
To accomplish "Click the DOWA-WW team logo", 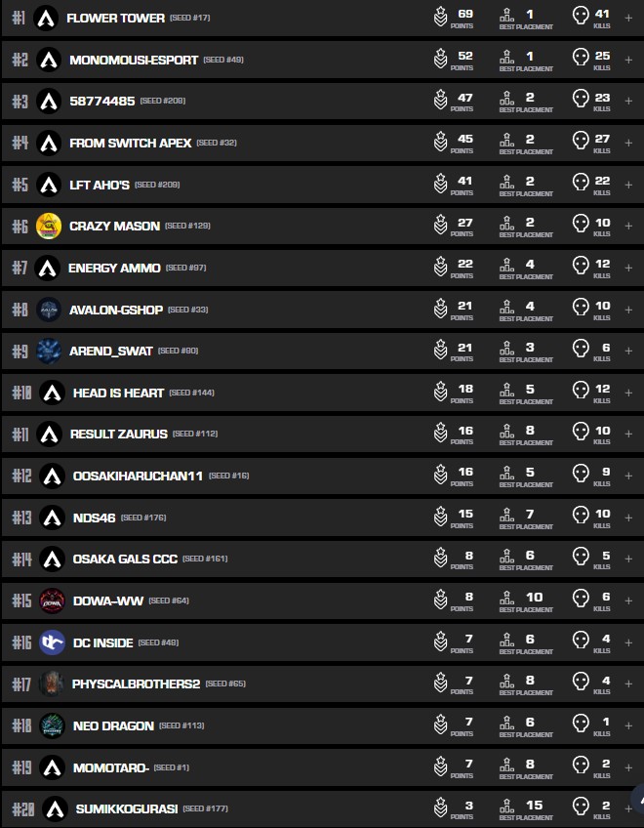I will (x=53, y=601).
